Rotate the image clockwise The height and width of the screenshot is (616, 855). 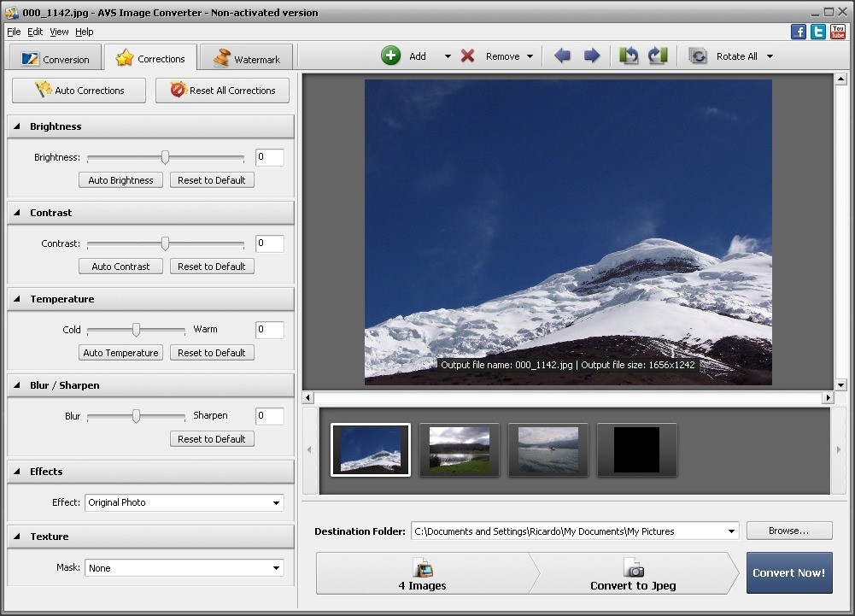pyautogui.click(x=658, y=55)
